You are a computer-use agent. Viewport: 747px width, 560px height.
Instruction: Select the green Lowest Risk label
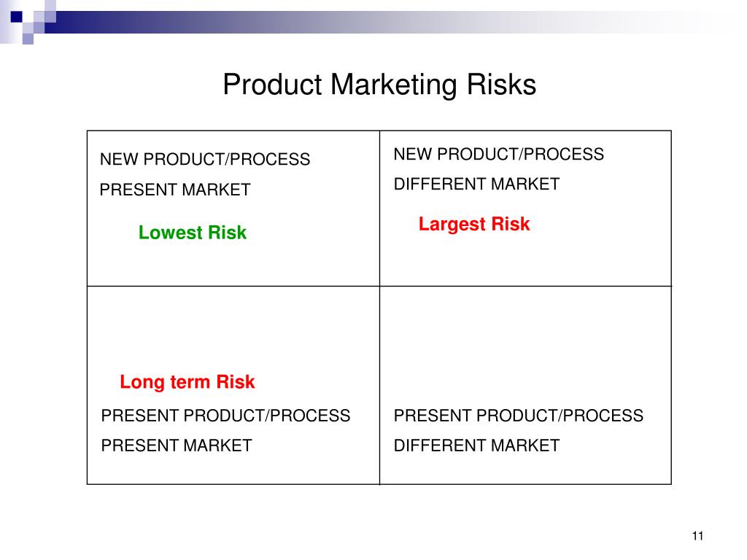193,233
